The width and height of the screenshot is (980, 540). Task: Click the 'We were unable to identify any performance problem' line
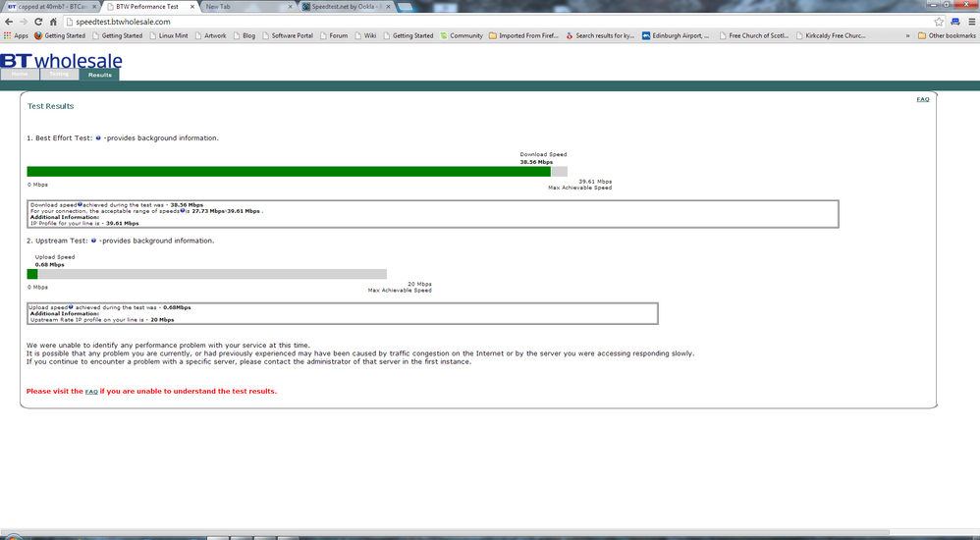[x=168, y=345]
